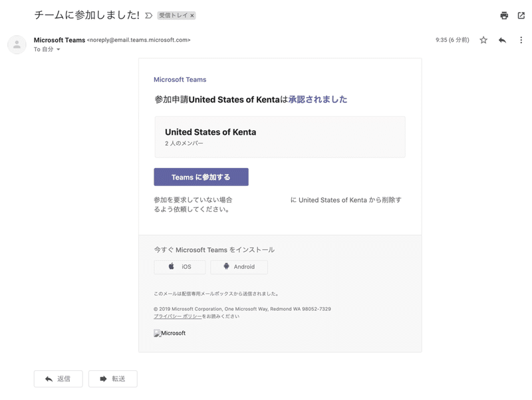Click the 返信 reply button below the email

(59, 379)
